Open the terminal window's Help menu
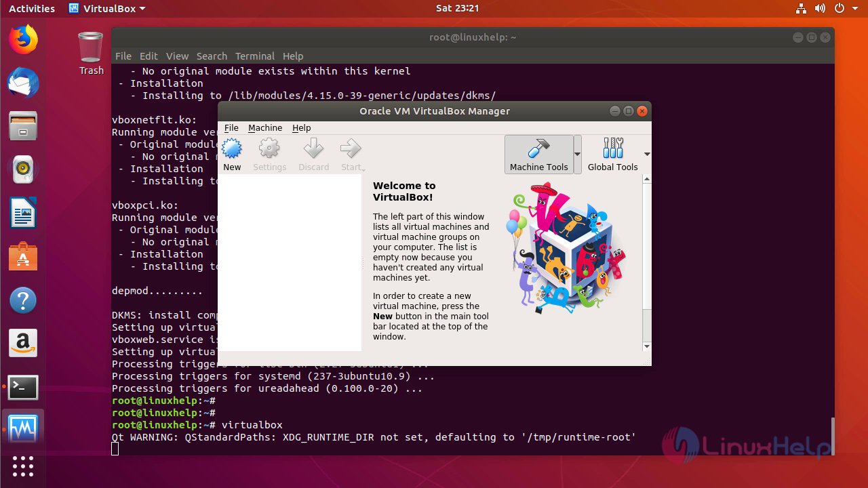This screenshot has height=488, width=868. coord(293,56)
